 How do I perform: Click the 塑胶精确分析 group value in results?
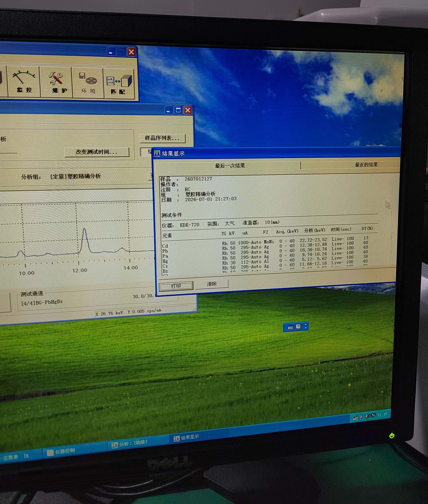200,194
